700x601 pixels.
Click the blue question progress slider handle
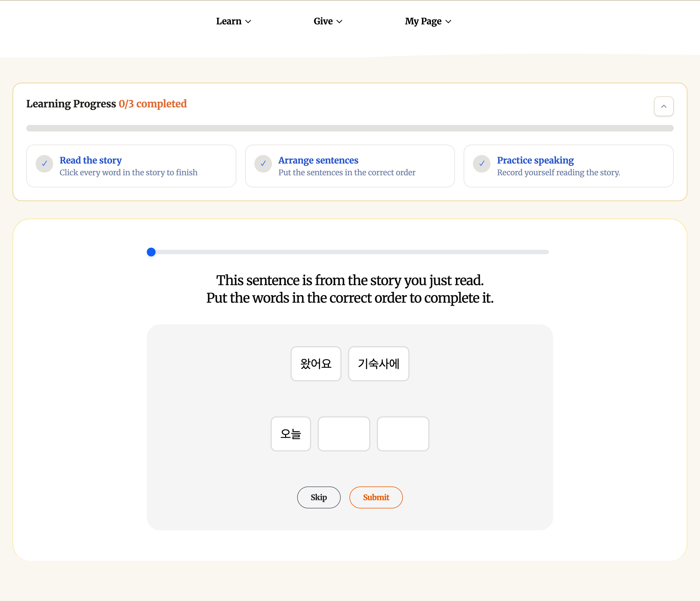[x=151, y=252]
